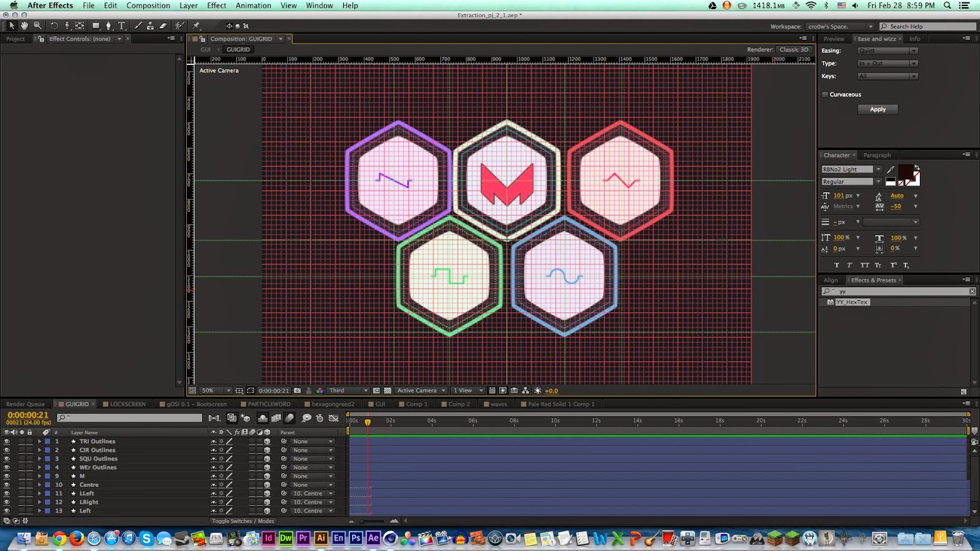980x551 pixels.
Task: Click the timeline layer search field
Action: pyautogui.click(x=129, y=418)
